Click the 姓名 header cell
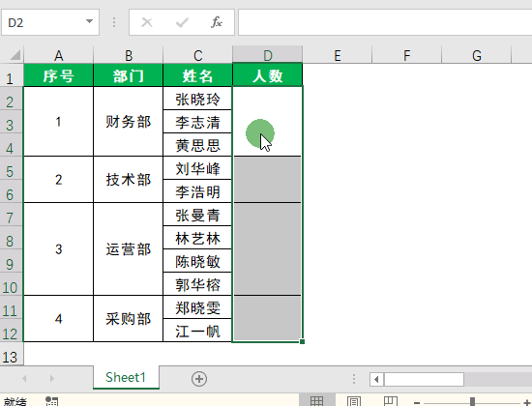The width and height of the screenshot is (532, 406). (x=197, y=75)
